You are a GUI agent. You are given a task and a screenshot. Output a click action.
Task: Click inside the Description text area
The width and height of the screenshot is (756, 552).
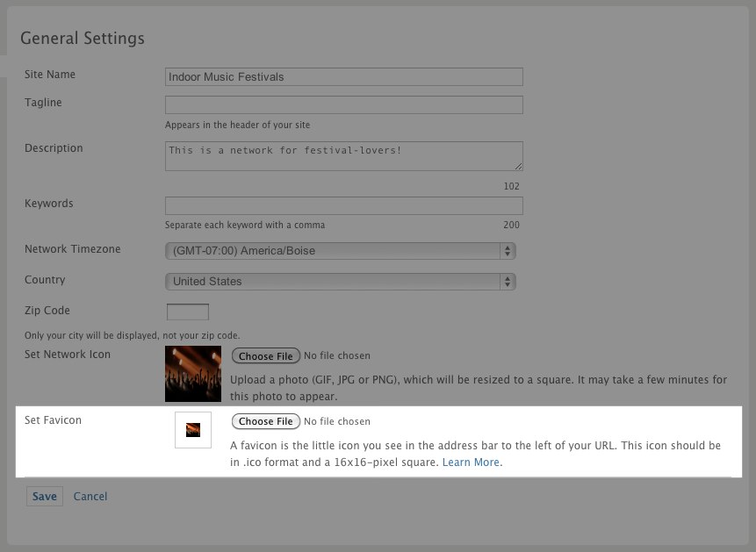344,155
